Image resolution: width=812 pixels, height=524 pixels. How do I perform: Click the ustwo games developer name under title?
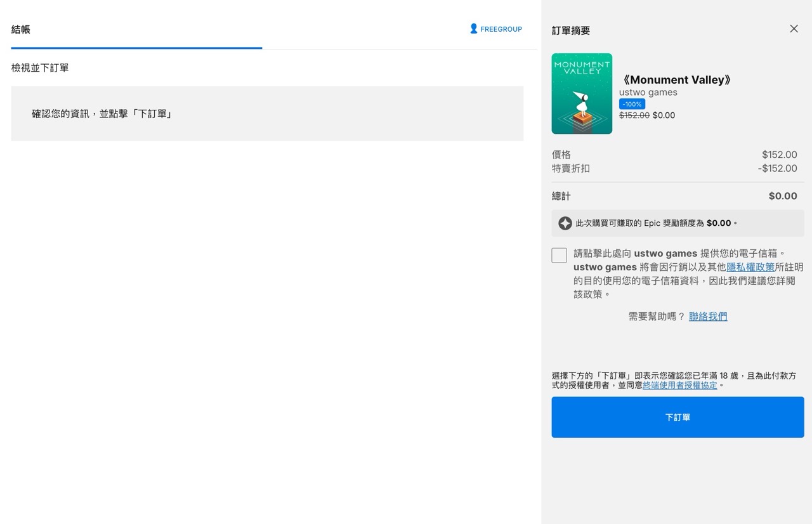pyautogui.click(x=648, y=93)
